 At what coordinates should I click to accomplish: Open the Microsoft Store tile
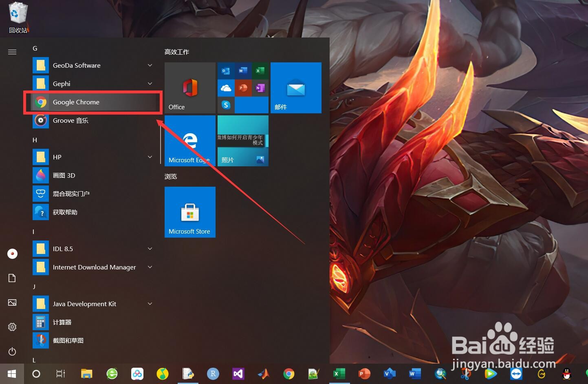pyautogui.click(x=190, y=212)
